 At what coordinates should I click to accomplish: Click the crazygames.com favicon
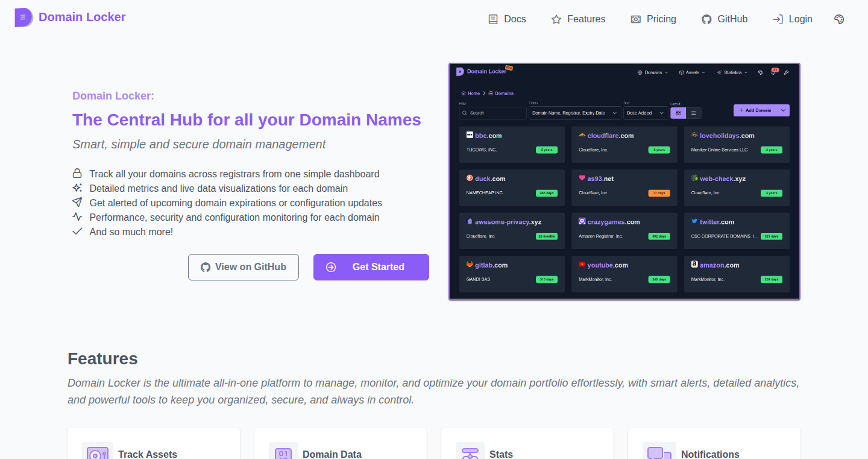[582, 221]
